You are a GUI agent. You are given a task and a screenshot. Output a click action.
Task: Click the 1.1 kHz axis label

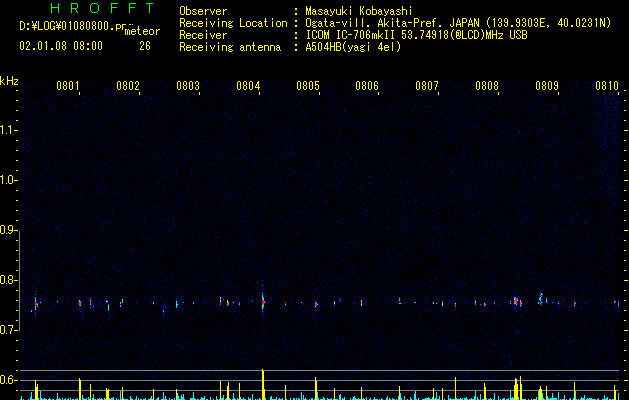(8, 130)
